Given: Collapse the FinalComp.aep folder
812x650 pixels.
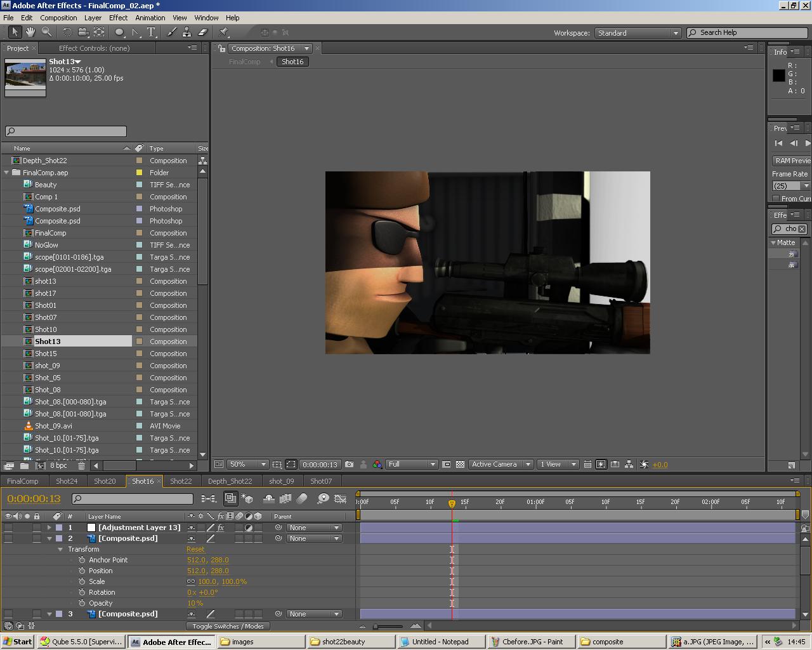Looking at the screenshot, I should [x=7, y=173].
